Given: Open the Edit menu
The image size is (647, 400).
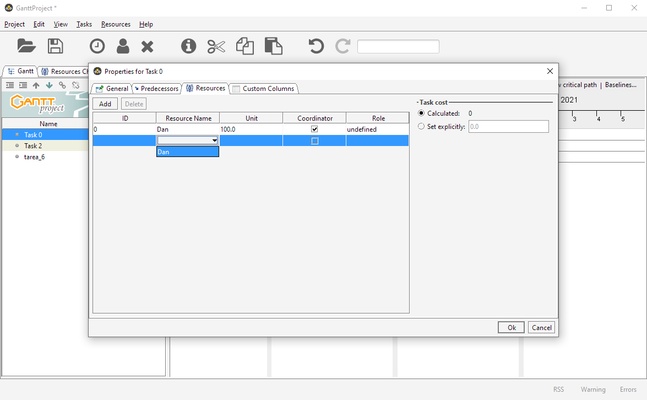Looking at the screenshot, I should click(39, 24).
